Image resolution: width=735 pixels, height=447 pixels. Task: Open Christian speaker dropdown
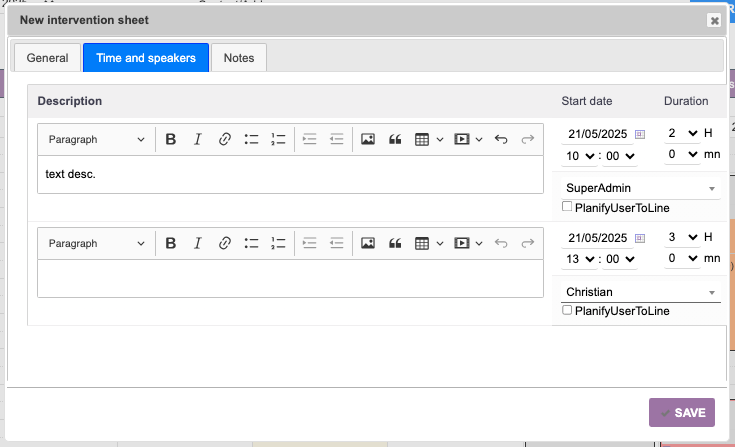(x=637, y=292)
